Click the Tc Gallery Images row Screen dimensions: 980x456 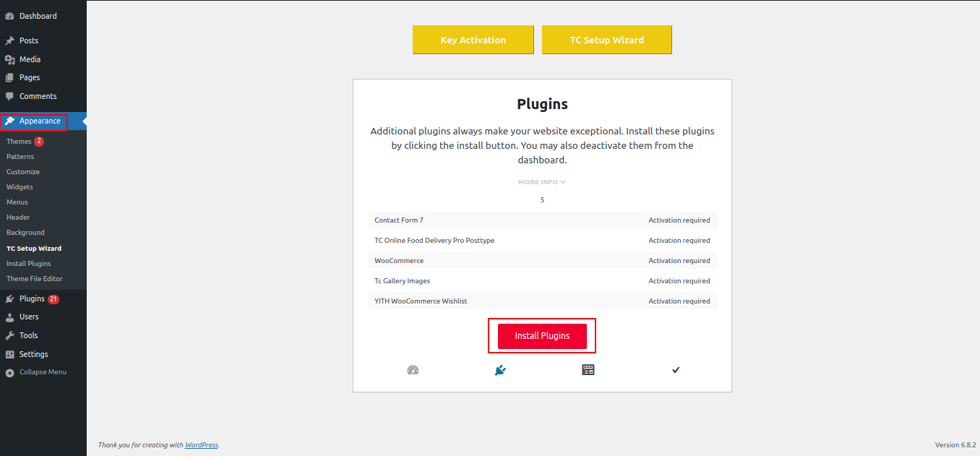[x=542, y=281]
